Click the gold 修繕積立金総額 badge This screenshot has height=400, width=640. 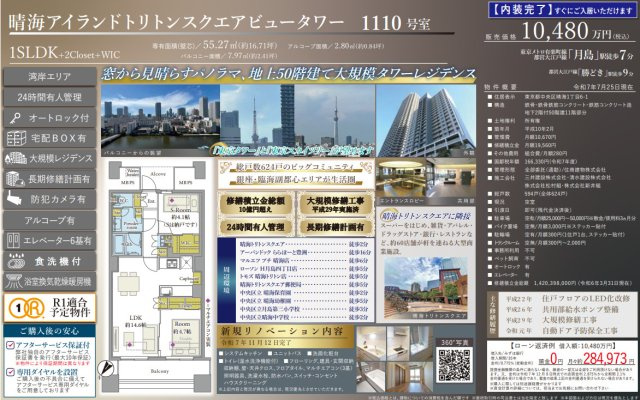click(x=256, y=204)
